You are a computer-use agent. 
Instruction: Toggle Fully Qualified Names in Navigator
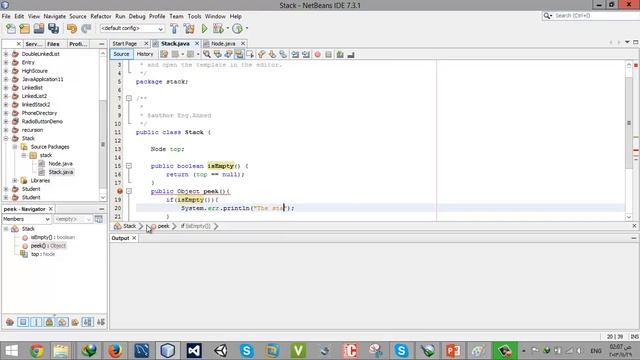(75, 322)
